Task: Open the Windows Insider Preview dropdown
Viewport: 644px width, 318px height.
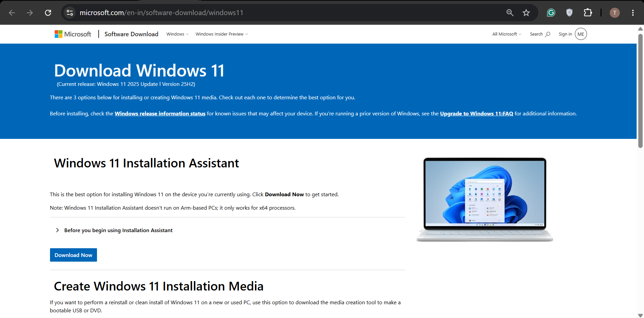Action: [x=222, y=34]
